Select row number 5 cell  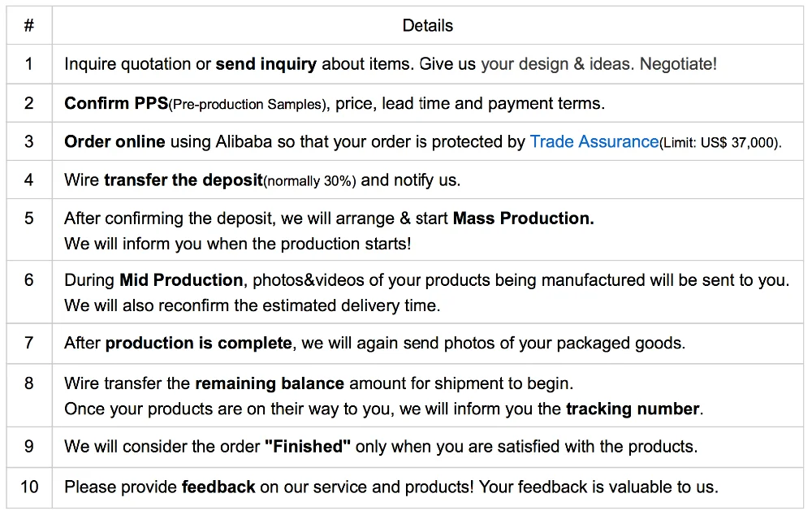tap(29, 219)
